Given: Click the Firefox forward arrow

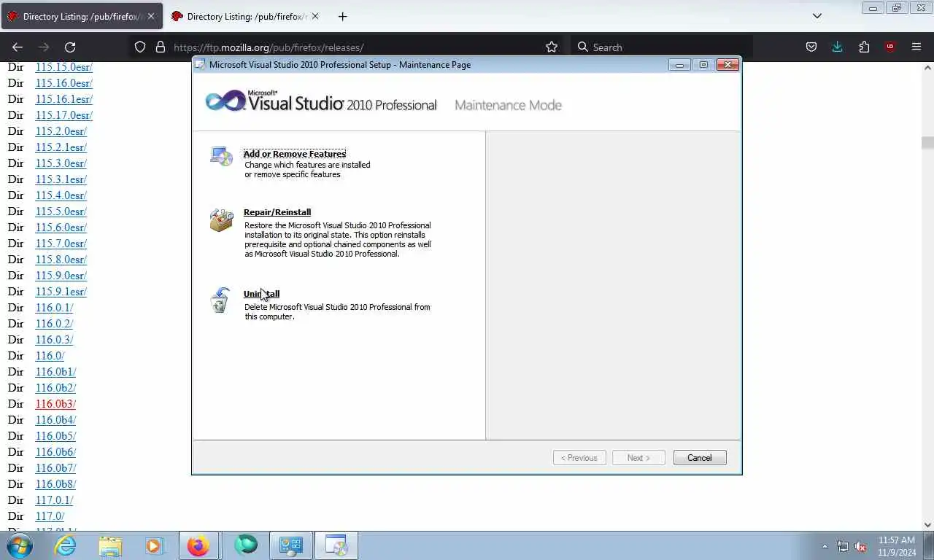Looking at the screenshot, I should pos(44,47).
